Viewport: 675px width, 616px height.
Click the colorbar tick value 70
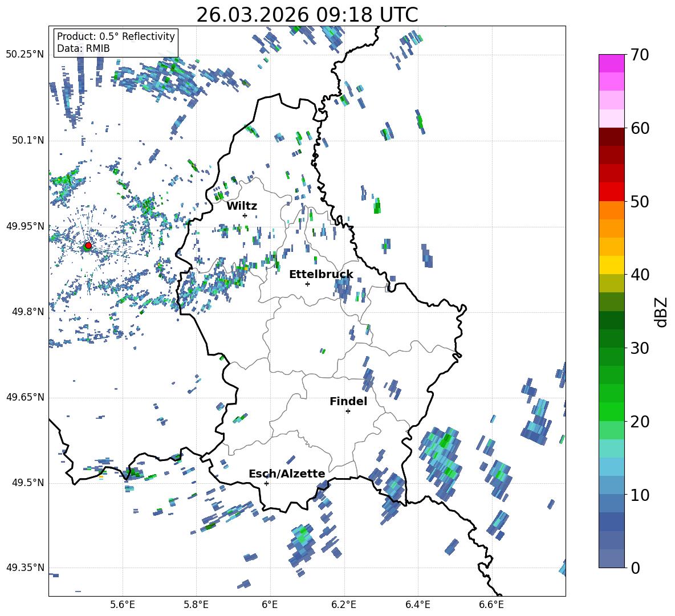point(640,55)
